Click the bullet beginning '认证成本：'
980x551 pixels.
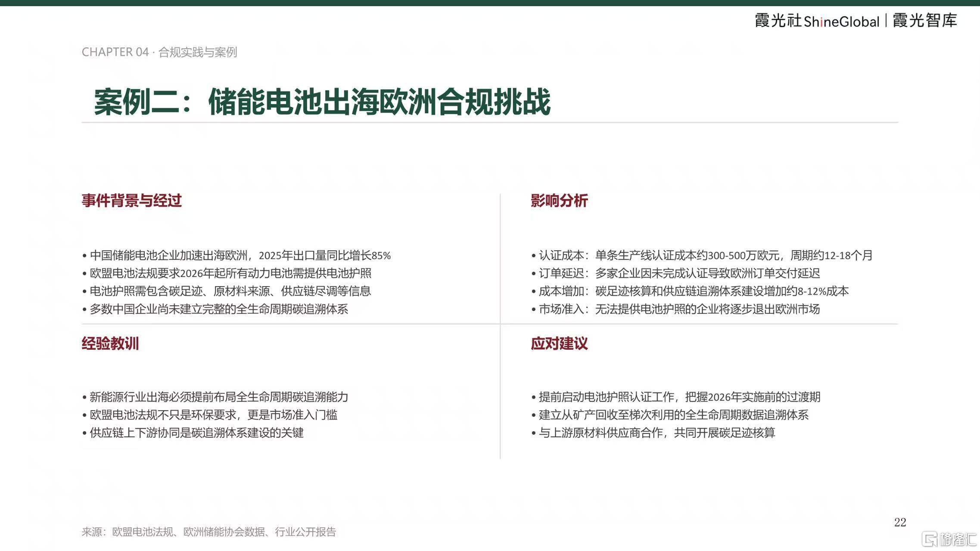coord(702,255)
